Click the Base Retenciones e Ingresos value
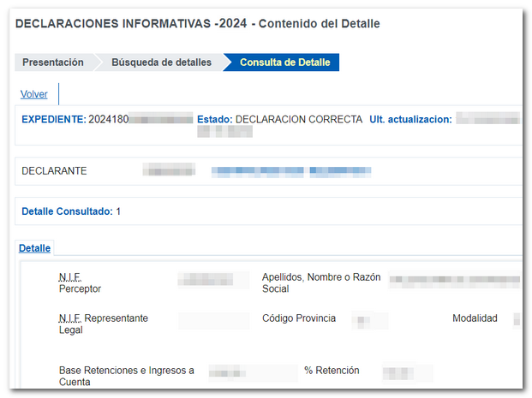This screenshot has width=532, height=398. point(254,372)
